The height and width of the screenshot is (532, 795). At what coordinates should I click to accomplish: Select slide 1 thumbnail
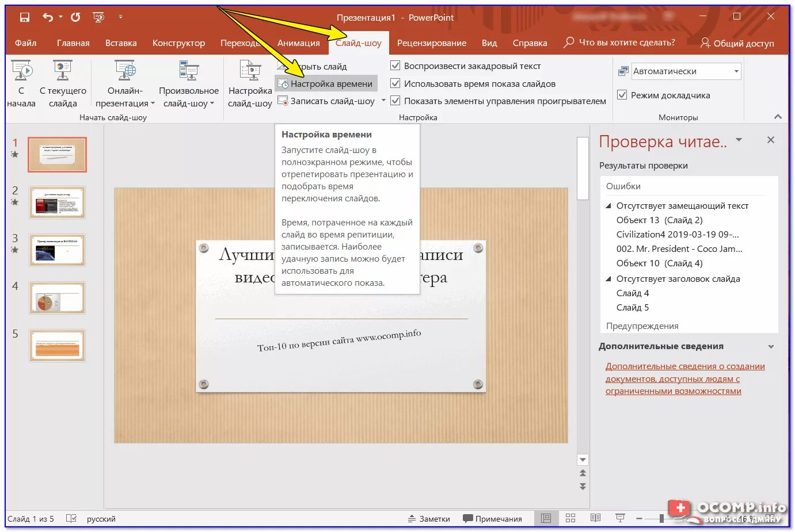tap(58, 155)
